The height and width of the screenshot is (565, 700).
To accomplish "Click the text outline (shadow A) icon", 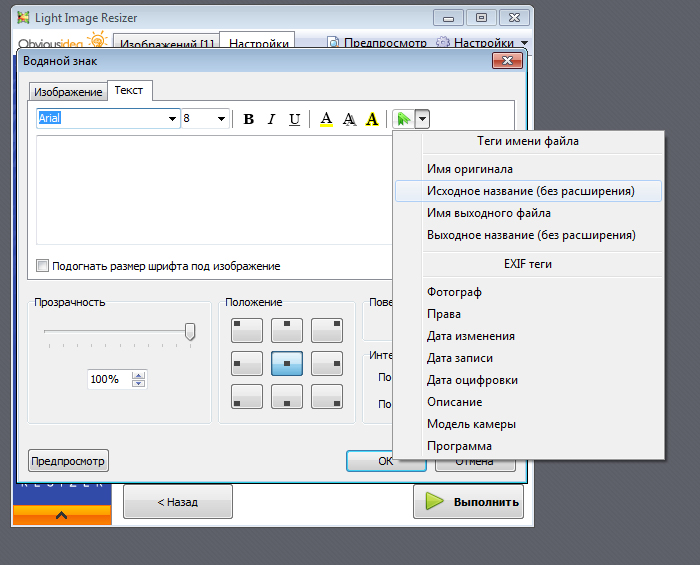I will click(349, 119).
